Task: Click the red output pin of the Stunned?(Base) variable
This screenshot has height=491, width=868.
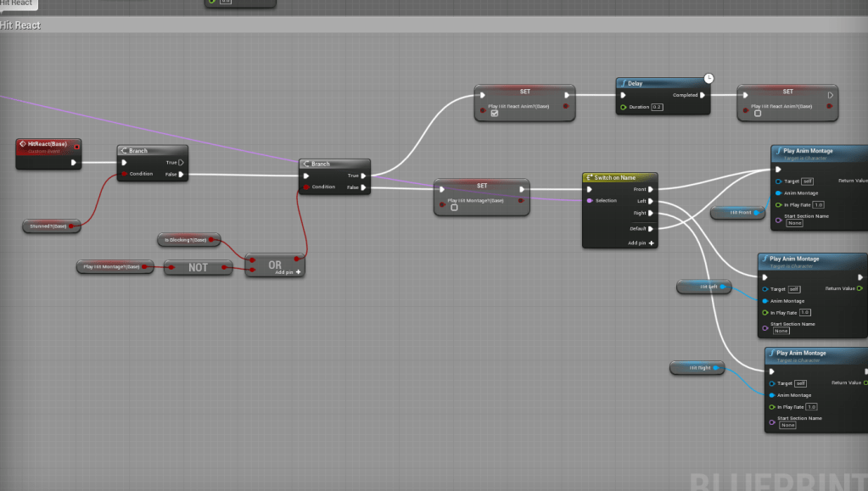Action: 76,226
